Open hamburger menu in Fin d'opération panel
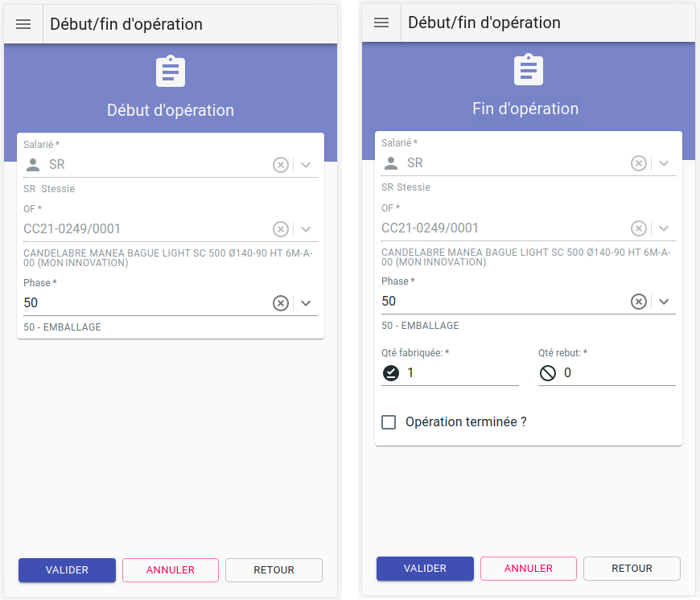The image size is (700, 600). click(381, 23)
